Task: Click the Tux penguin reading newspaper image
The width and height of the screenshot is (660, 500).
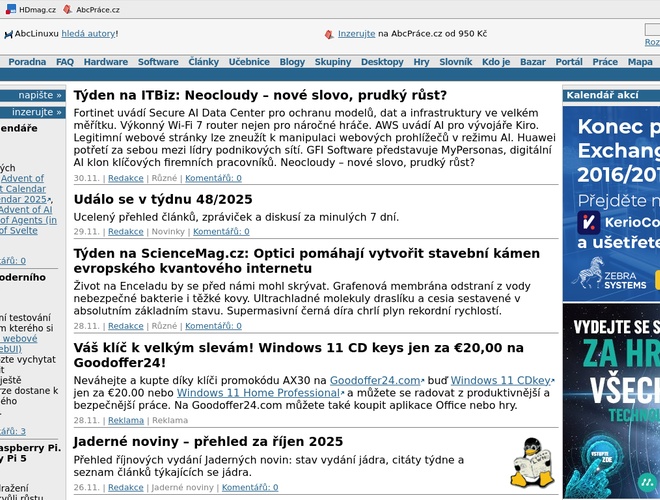Action: point(532,462)
